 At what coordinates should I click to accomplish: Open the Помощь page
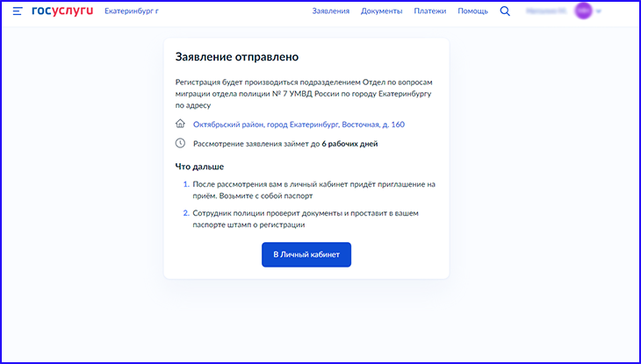[x=472, y=11]
